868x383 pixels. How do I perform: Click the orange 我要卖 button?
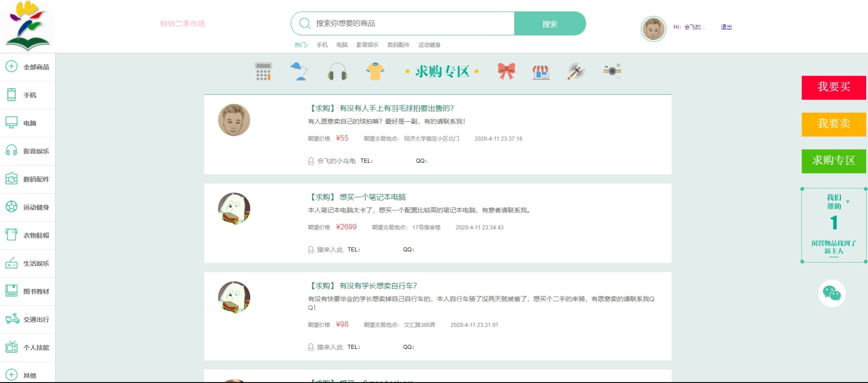(833, 124)
